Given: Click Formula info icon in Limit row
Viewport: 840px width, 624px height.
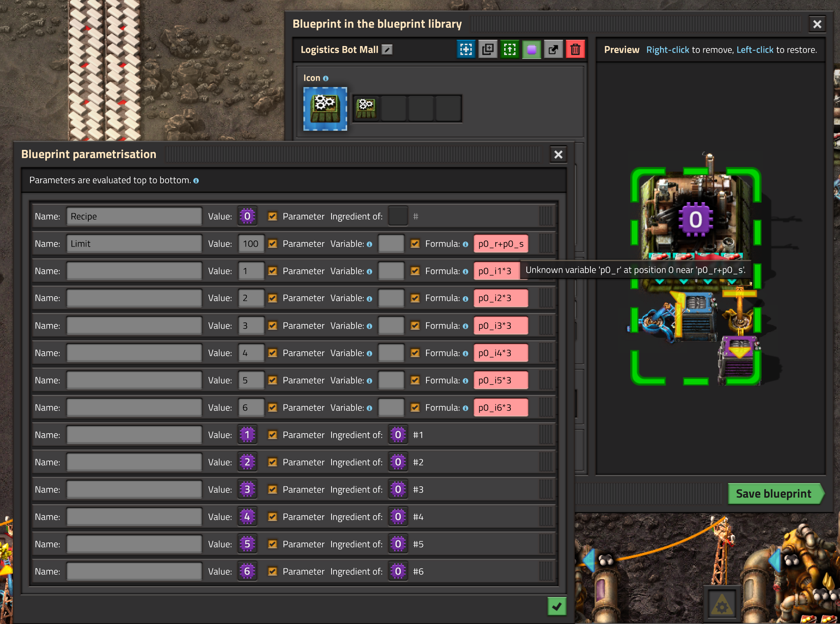Looking at the screenshot, I should [x=465, y=244].
